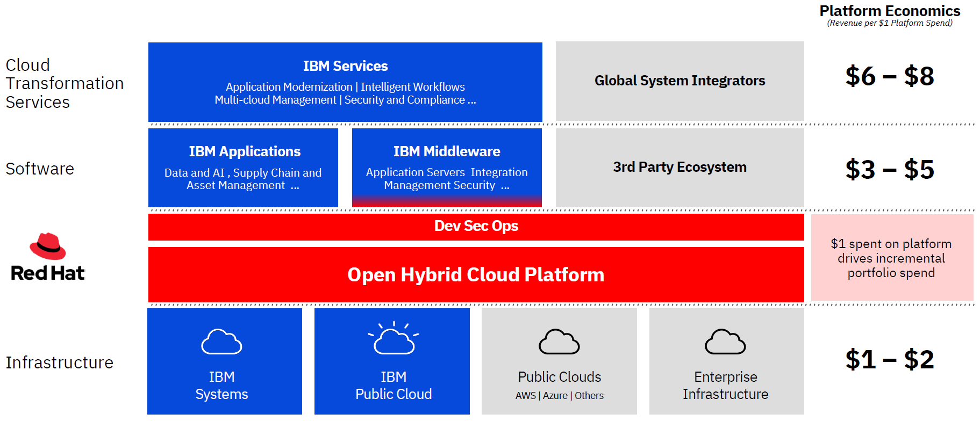Click the IBM Middleware heading
The width and height of the screenshot is (980, 421).
coord(447,151)
